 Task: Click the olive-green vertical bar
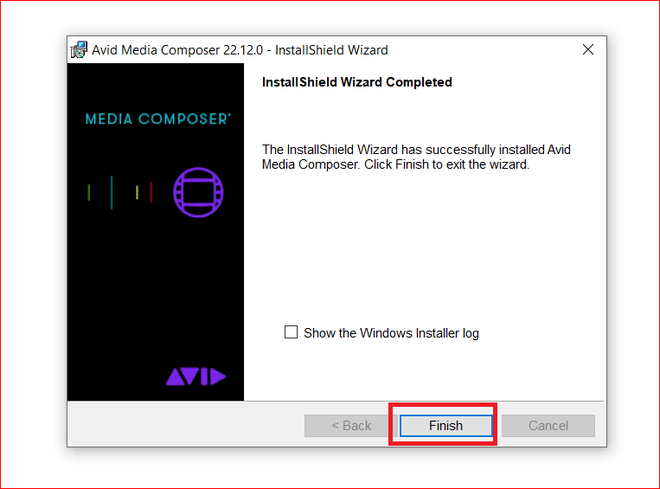click(x=89, y=192)
